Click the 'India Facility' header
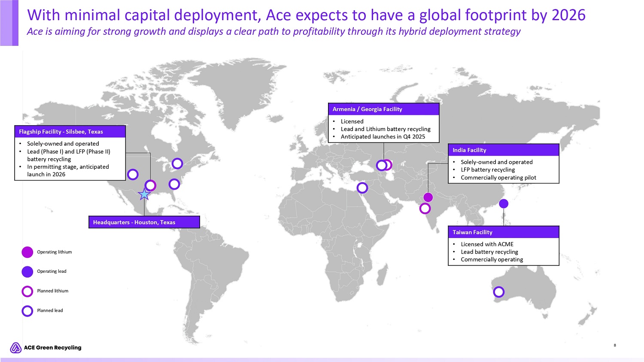The height and width of the screenshot is (362, 644). (504, 150)
